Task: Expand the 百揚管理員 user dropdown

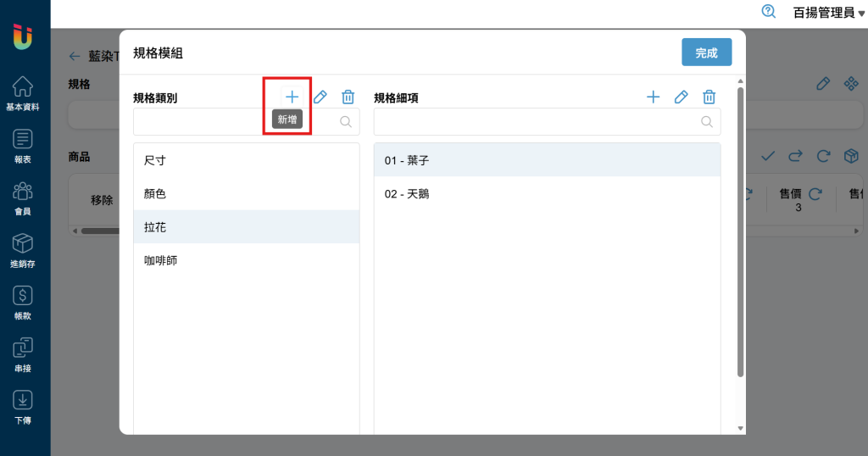Action: pos(828,13)
